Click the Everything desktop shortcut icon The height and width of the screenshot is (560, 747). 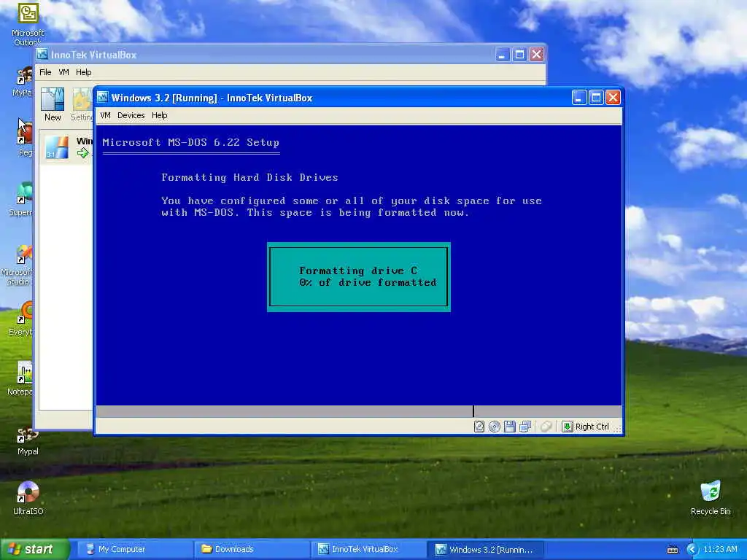pos(21,319)
